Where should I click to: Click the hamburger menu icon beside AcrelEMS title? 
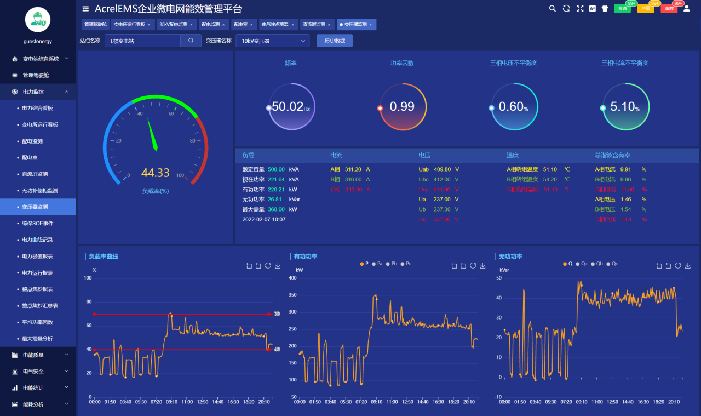(85, 8)
